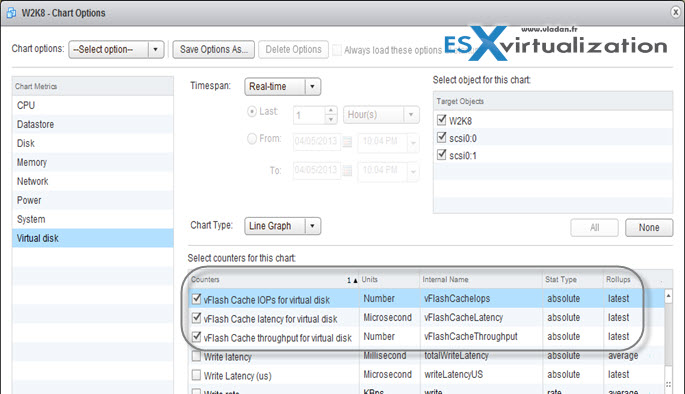The height and width of the screenshot is (394, 685).
Task: Click the W2K8 chart options window icon
Action: pos(11,13)
